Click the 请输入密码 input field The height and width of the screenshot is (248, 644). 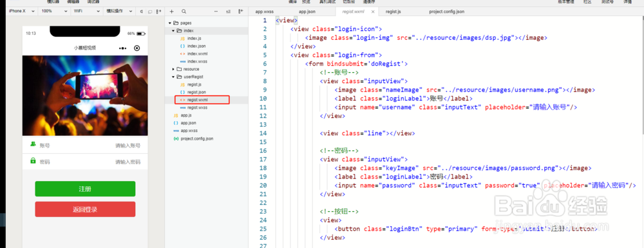click(128, 162)
